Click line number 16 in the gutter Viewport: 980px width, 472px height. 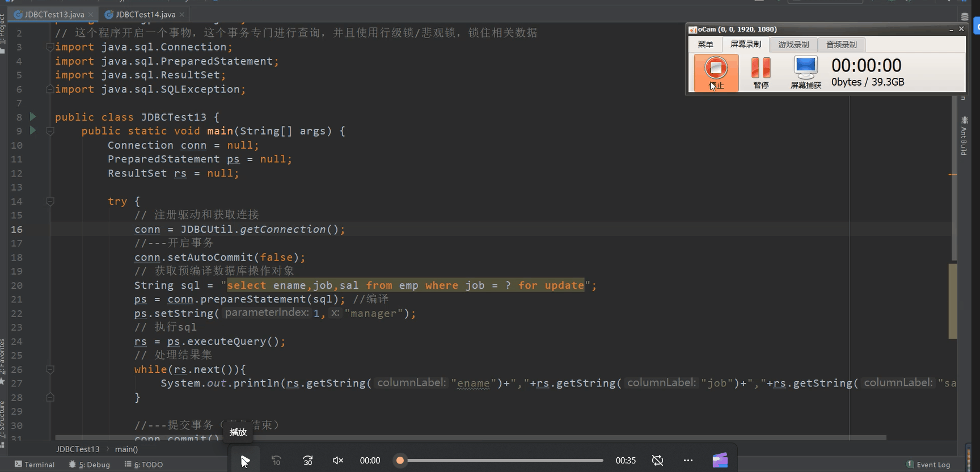coord(16,229)
